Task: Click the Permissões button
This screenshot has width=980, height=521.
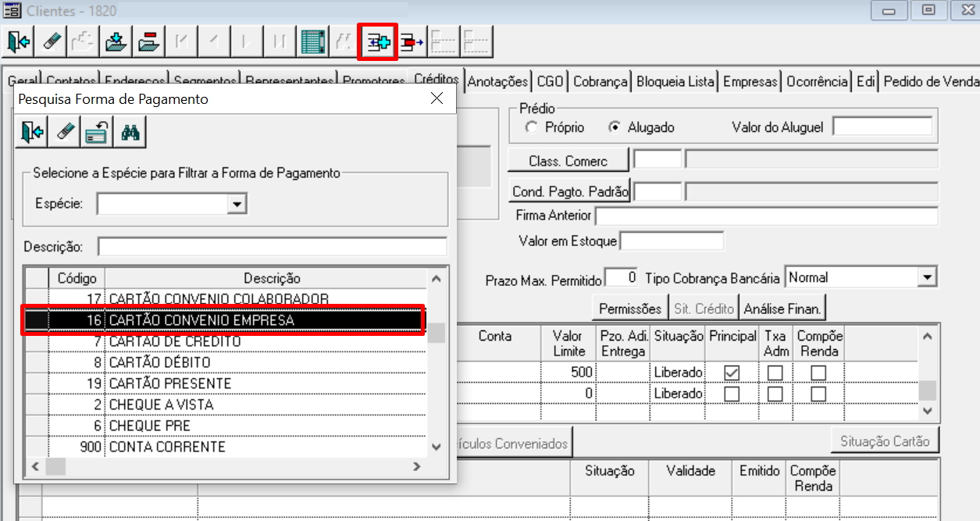Action: click(630, 309)
